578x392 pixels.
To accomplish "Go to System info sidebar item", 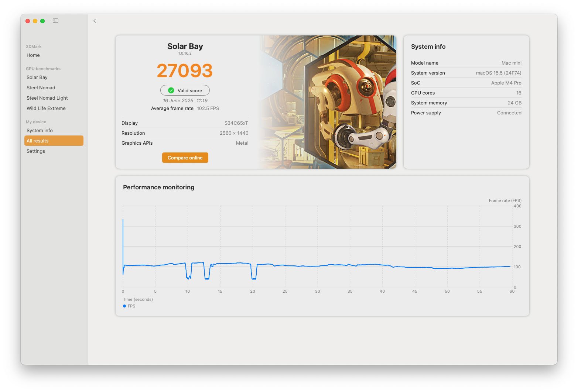I will point(40,131).
